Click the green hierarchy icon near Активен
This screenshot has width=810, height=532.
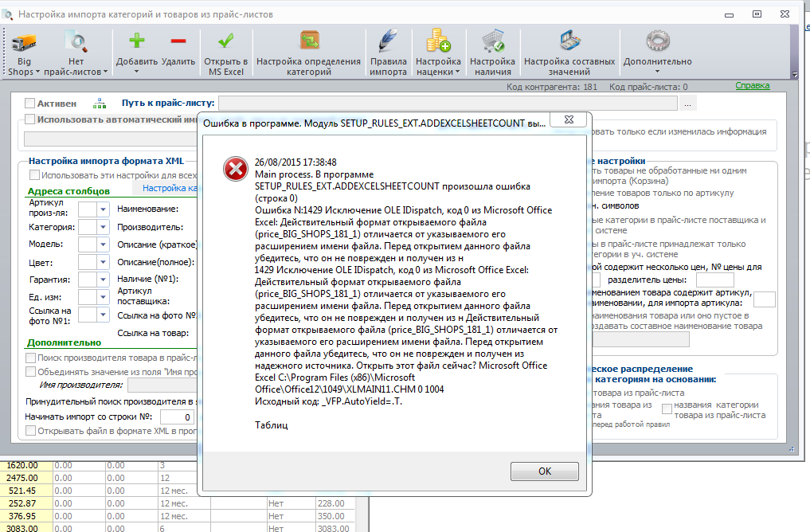(x=100, y=104)
